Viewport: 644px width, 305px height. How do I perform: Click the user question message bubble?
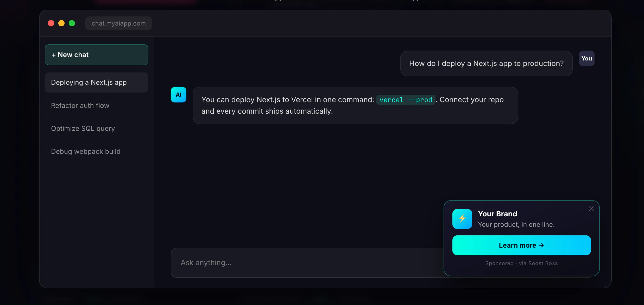486,64
